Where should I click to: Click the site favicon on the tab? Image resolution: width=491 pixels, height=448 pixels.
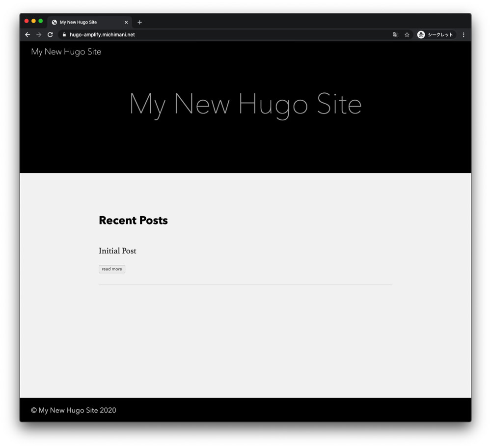[54, 22]
